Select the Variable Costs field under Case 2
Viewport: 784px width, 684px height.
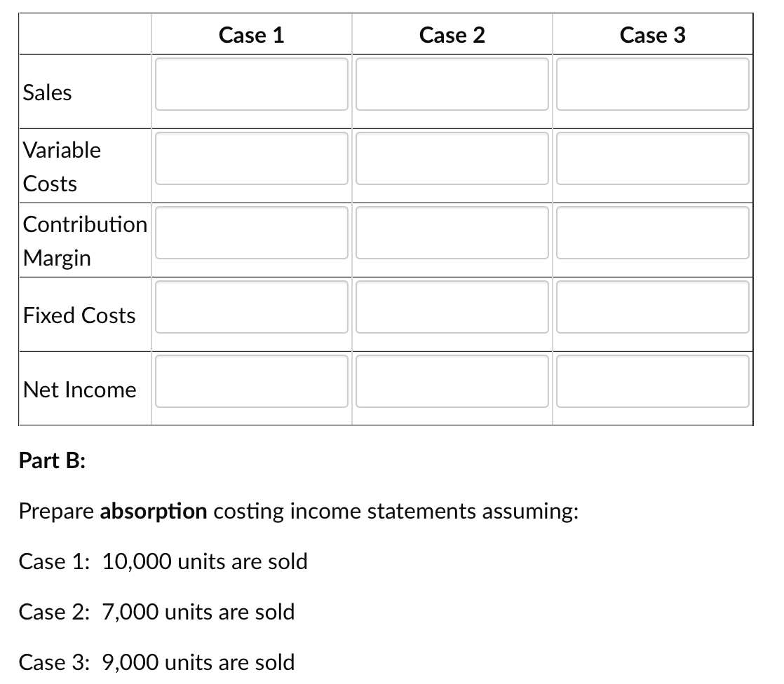[452, 159]
